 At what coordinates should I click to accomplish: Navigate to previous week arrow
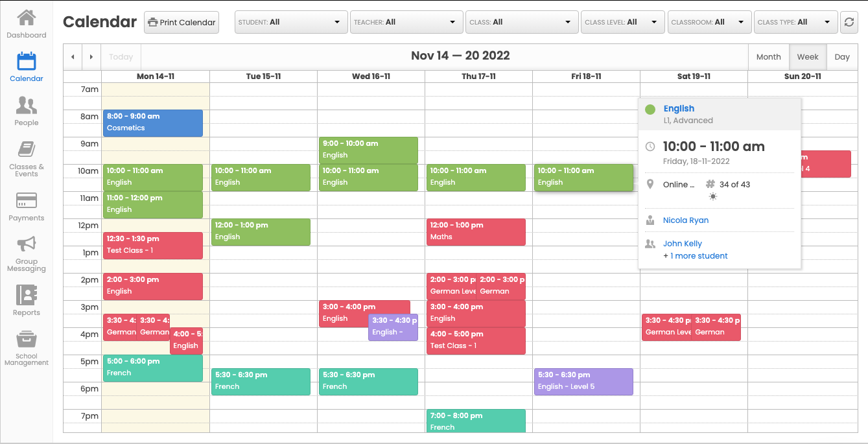73,57
